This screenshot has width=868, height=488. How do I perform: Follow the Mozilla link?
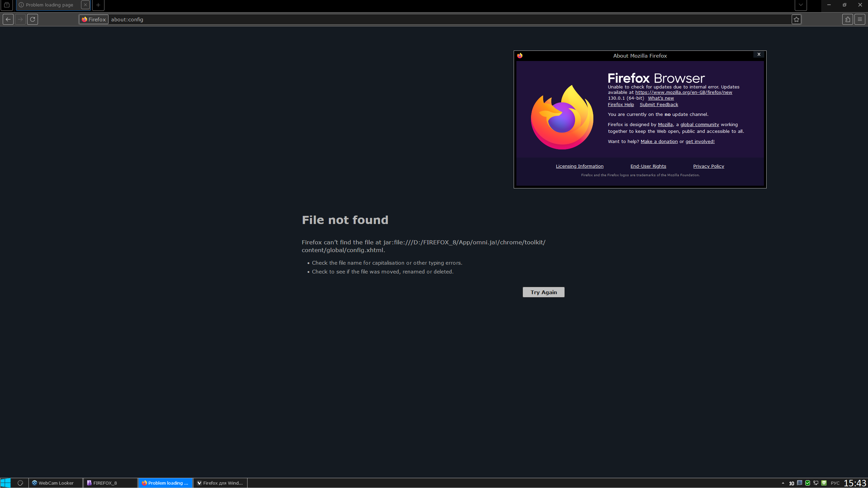(x=665, y=124)
